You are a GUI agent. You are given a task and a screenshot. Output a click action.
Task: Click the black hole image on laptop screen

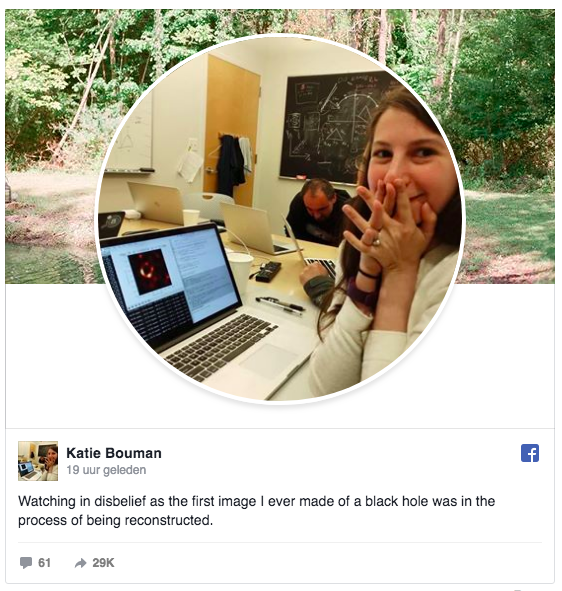(150, 271)
